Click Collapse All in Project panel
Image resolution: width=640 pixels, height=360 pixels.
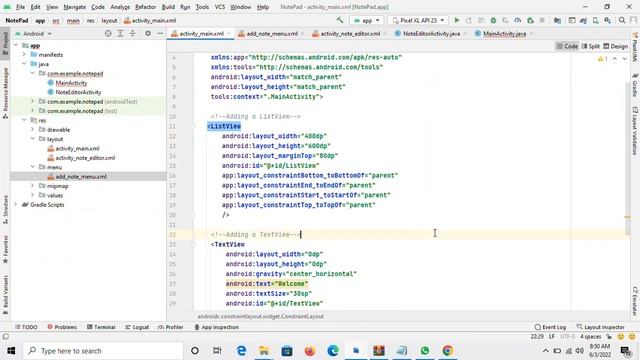click(133, 33)
